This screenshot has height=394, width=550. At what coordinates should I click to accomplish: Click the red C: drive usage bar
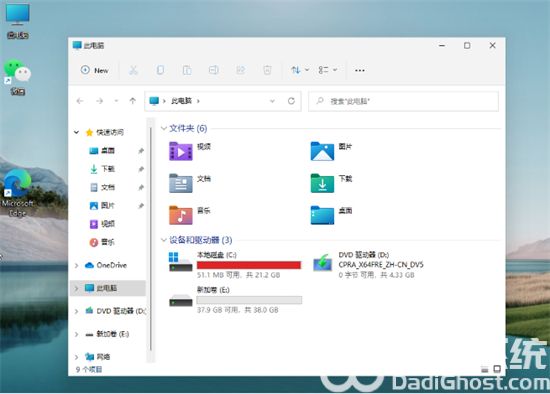point(249,265)
